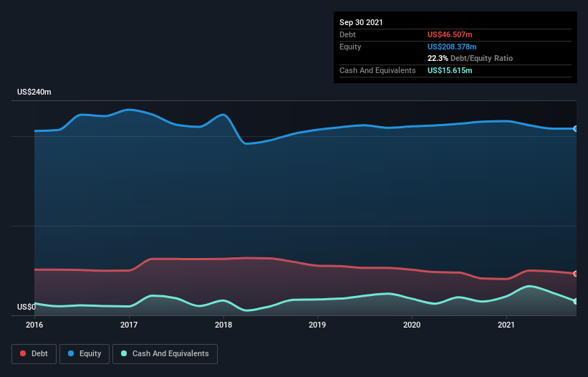Select the Cash endpoint marker at Sep 2021
588x377 pixels.
[576, 301]
